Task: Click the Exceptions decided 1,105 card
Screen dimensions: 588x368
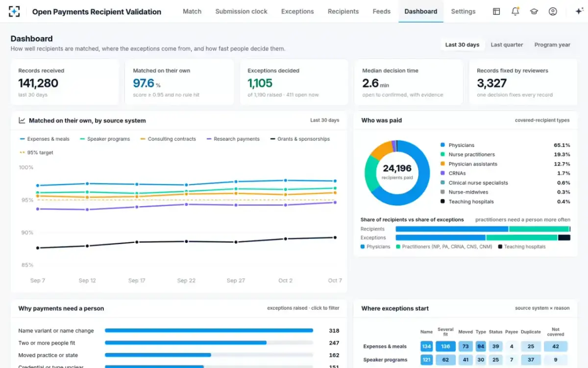Action: point(294,82)
